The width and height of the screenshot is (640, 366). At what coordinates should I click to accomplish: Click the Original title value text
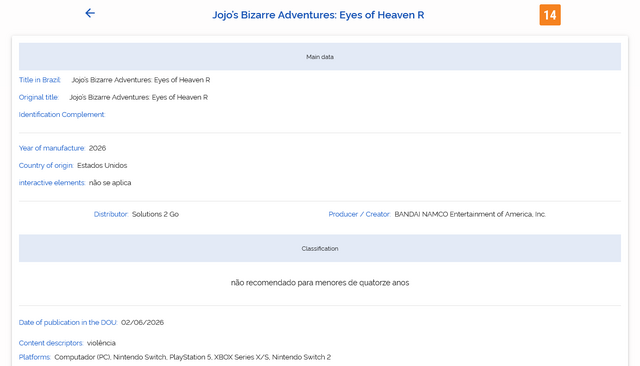click(x=138, y=97)
